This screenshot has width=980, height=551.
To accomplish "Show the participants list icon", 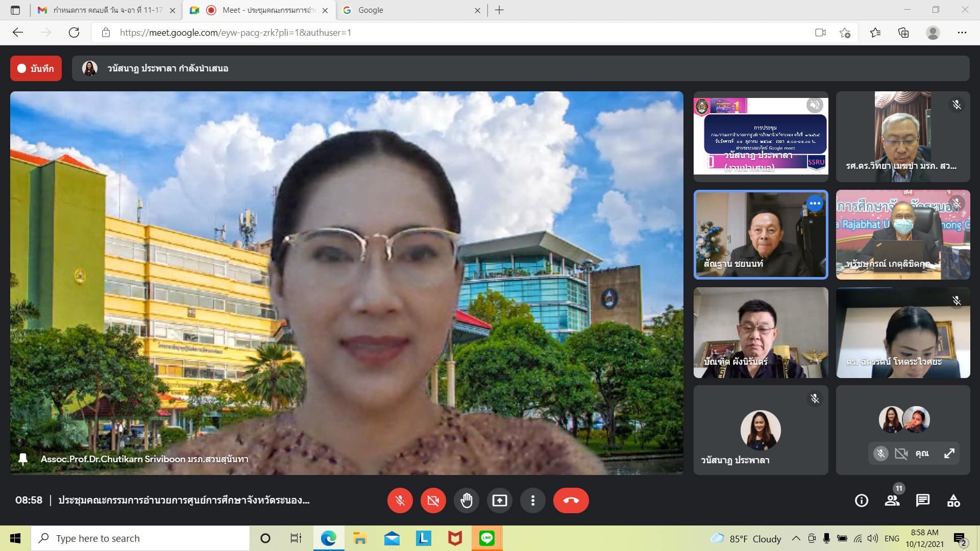I will [892, 500].
